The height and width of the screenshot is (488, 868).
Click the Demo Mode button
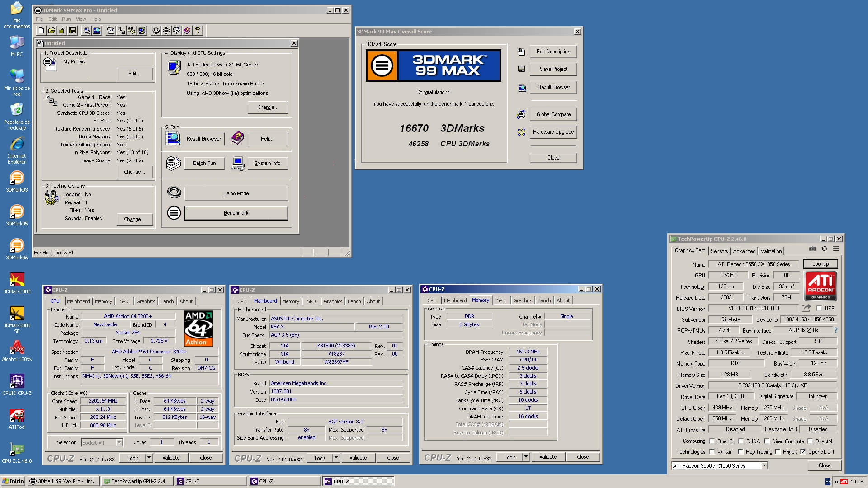point(236,193)
